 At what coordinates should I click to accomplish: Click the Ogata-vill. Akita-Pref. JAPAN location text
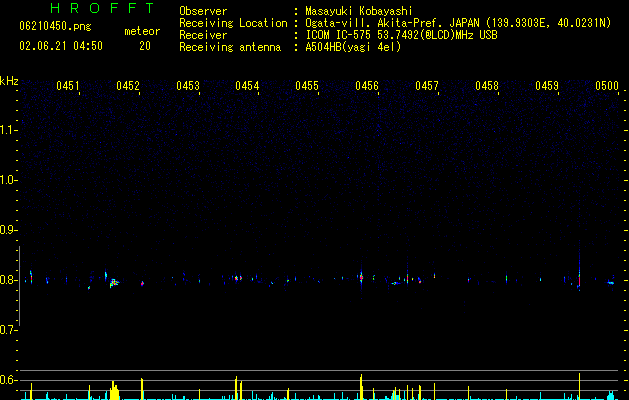pos(458,23)
